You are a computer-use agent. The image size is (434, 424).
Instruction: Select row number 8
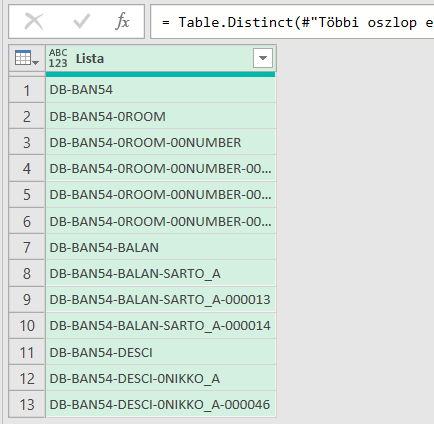point(27,274)
